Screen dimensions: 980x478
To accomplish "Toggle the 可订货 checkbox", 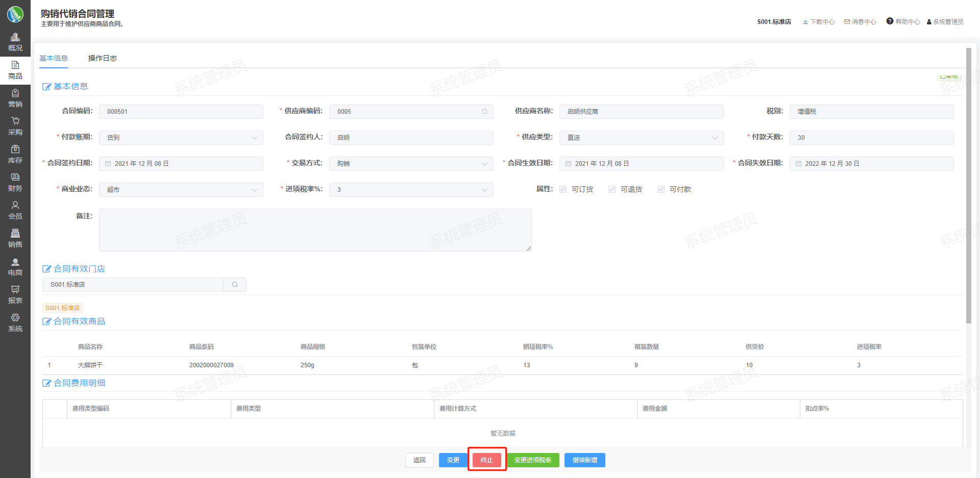I will click(563, 189).
